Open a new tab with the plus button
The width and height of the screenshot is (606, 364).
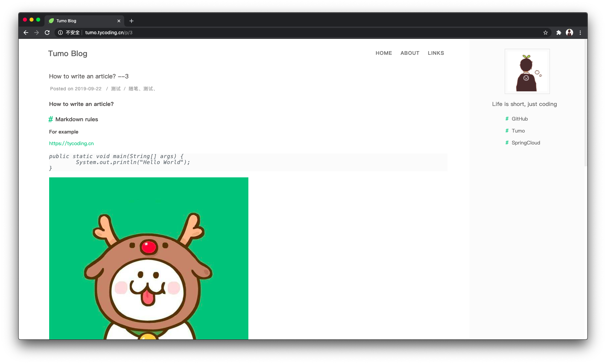tap(131, 21)
